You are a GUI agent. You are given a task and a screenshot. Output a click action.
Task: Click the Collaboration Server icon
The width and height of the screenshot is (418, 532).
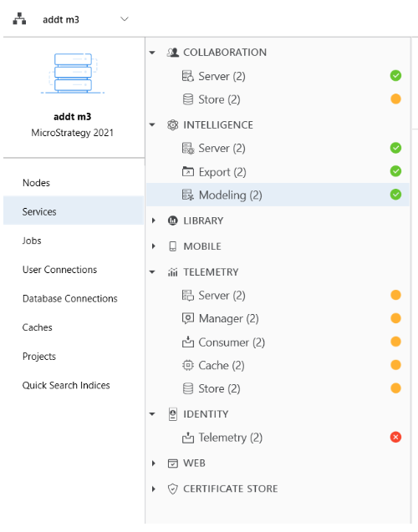click(x=188, y=76)
